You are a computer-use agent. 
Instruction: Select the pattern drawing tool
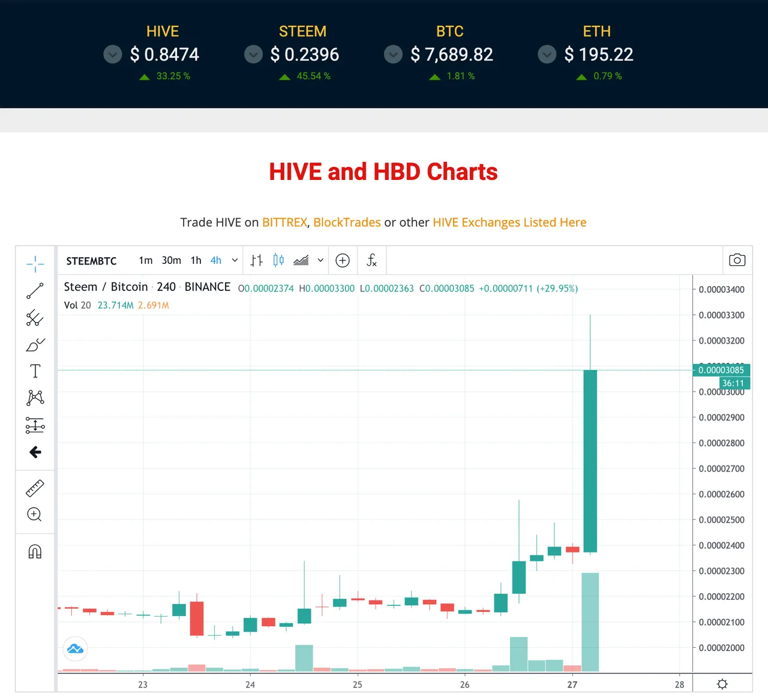click(x=35, y=398)
